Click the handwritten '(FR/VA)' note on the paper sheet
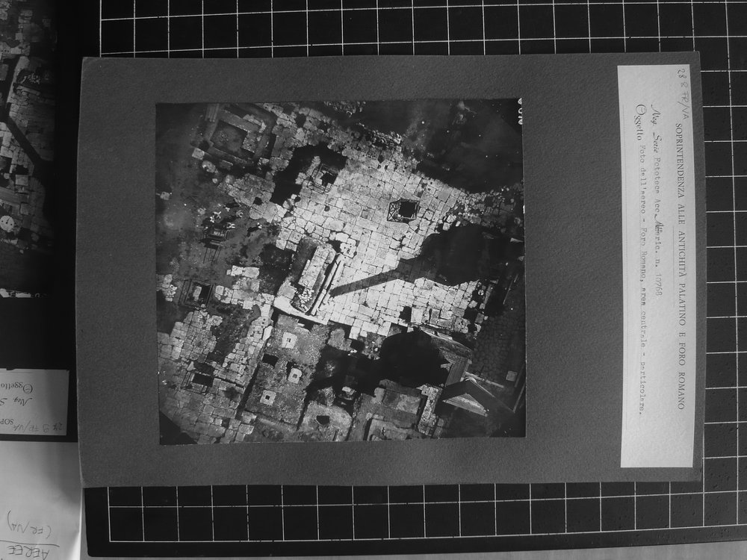 pos(31,524)
